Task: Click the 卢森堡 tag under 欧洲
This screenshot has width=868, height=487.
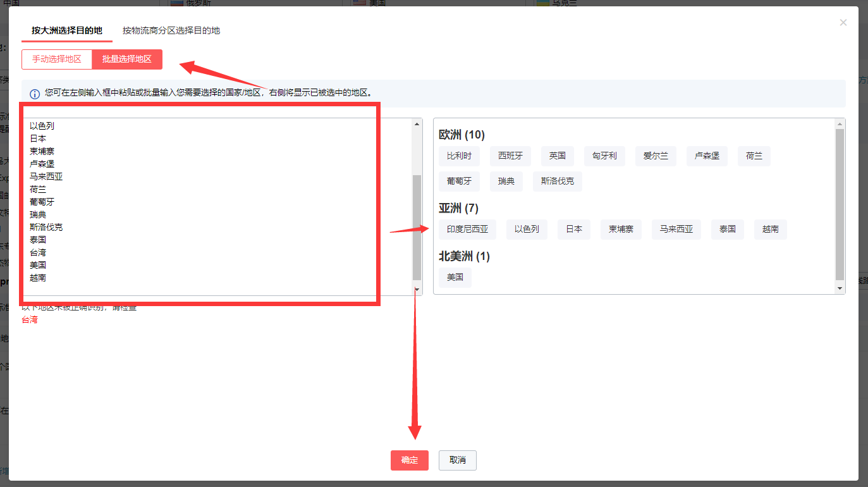Action: tap(707, 156)
